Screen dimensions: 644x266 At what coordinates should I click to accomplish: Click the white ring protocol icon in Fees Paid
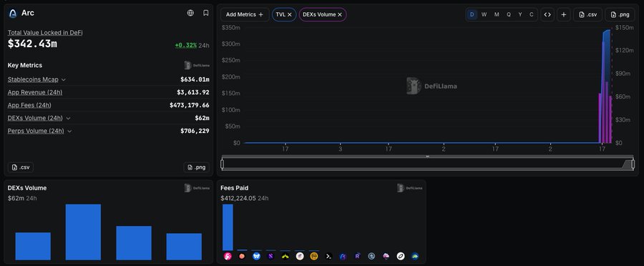click(x=401, y=256)
